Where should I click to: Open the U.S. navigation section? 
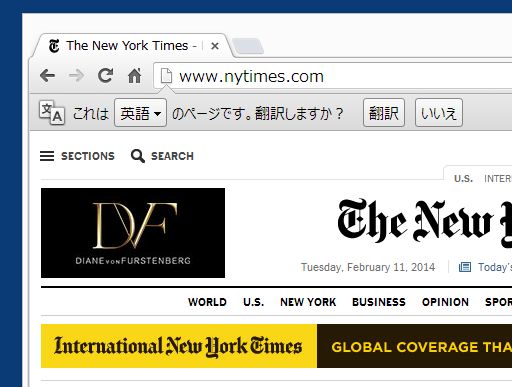[x=254, y=302]
